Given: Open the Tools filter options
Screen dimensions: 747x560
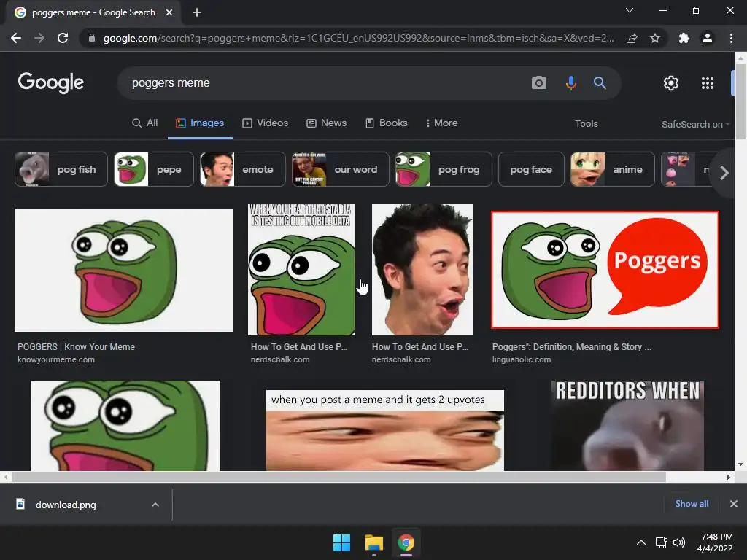Looking at the screenshot, I should [x=586, y=124].
